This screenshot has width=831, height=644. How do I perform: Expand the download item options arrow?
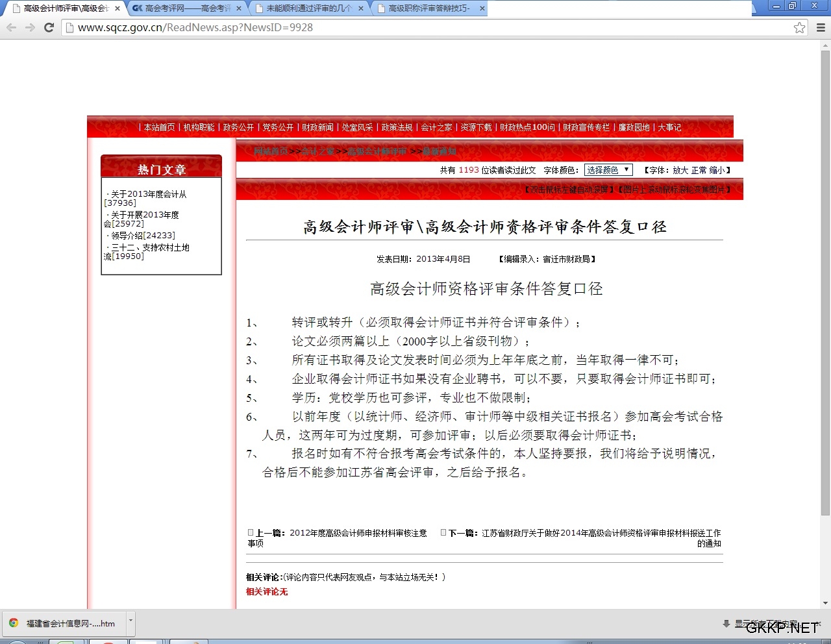coord(130,621)
